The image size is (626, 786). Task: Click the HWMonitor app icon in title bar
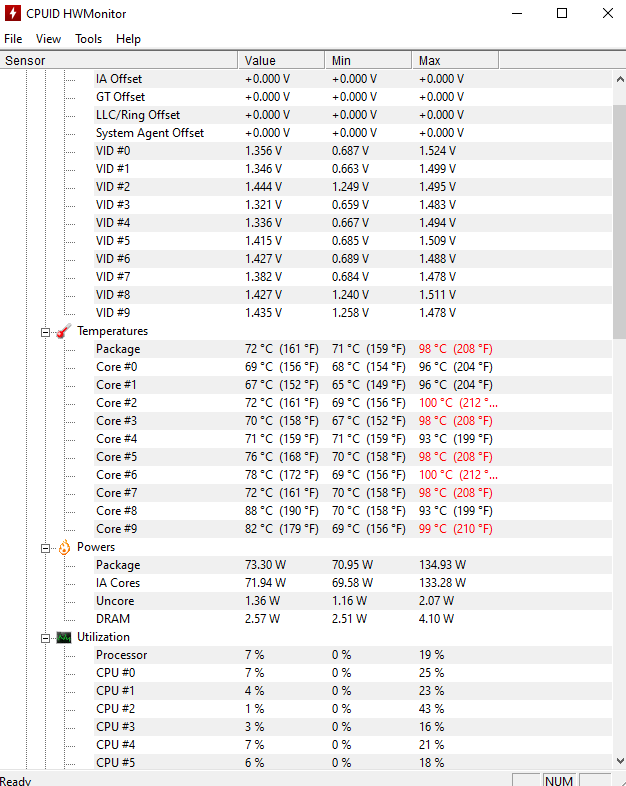13,14
